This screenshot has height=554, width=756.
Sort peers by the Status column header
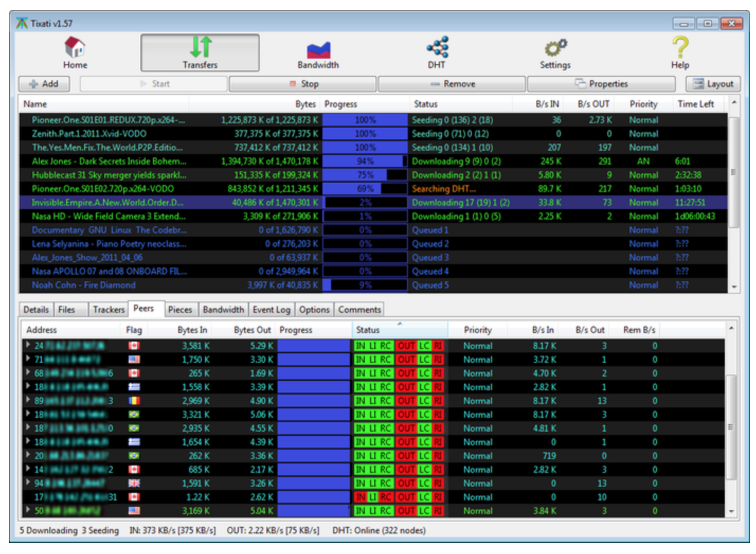pos(400,330)
